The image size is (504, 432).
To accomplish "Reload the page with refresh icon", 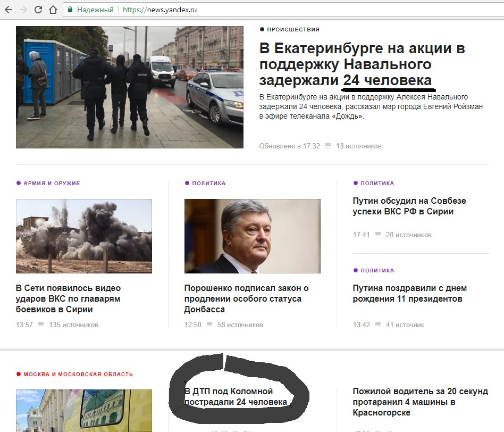I will (38, 10).
